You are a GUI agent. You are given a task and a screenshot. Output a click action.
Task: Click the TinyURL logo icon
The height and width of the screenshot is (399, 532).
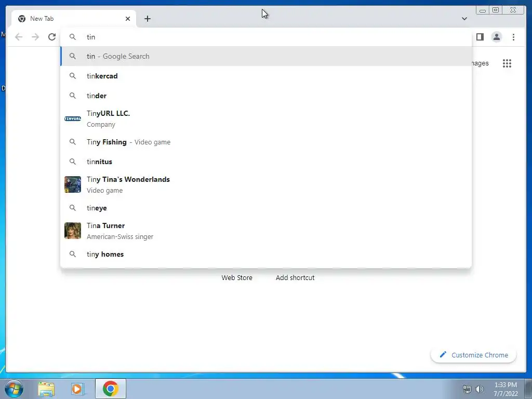[73, 119]
